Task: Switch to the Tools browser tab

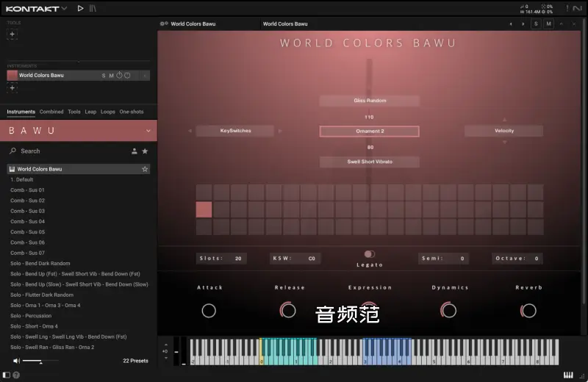Action: click(x=74, y=112)
